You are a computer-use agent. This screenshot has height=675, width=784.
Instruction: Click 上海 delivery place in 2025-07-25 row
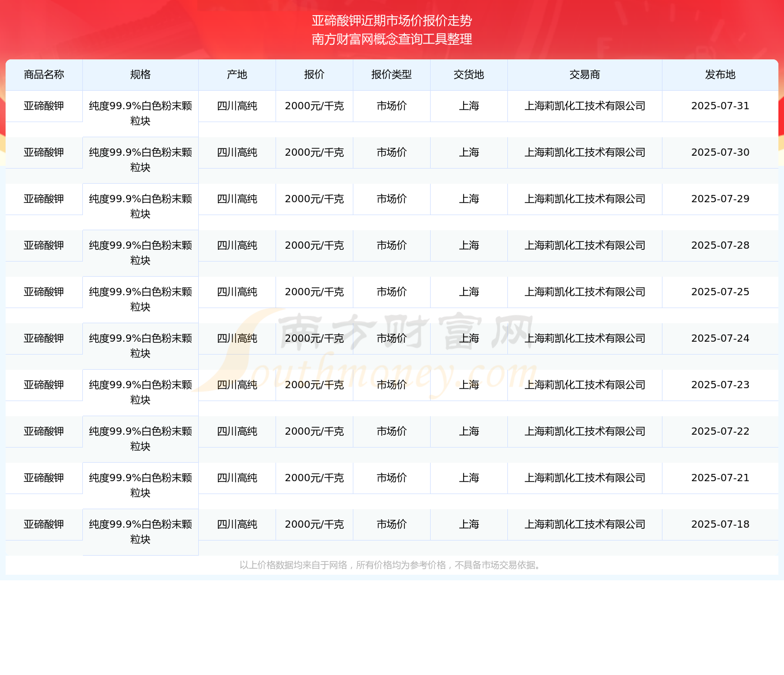coord(469,292)
